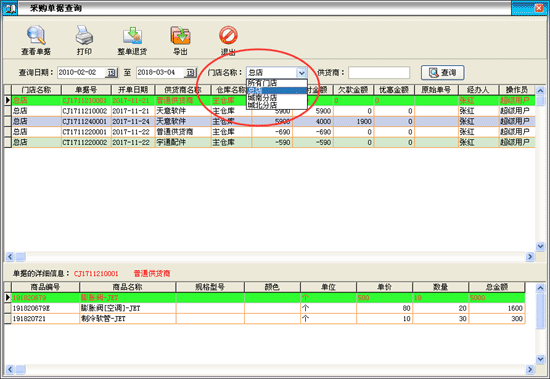Click into the 供货商 input field
550x379 pixels.
point(379,73)
